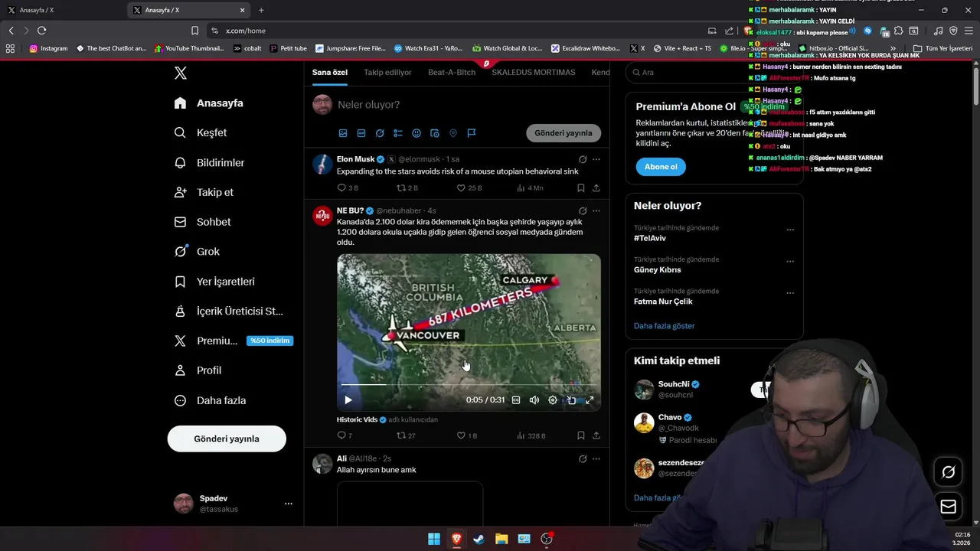Switch to the SKALEDUS MORTIMAS tab
The height and width of the screenshot is (551, 980).
[534, 72]
